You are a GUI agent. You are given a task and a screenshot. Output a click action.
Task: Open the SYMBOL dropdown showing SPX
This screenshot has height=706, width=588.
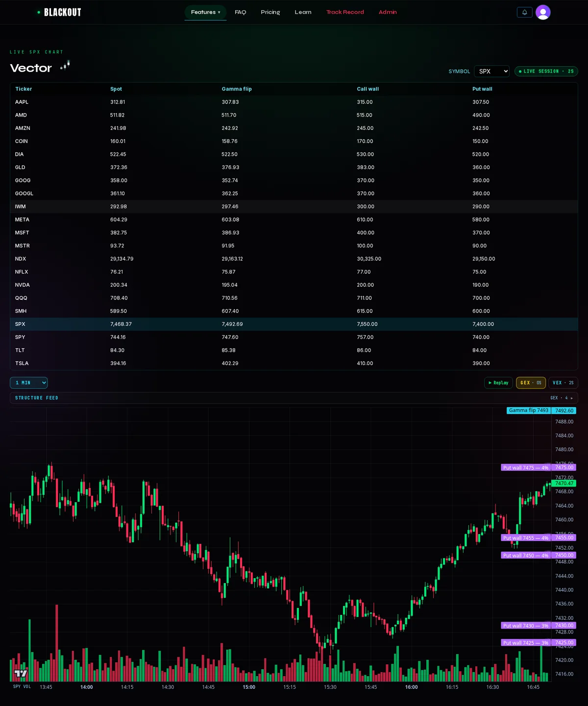click(491, 71)
